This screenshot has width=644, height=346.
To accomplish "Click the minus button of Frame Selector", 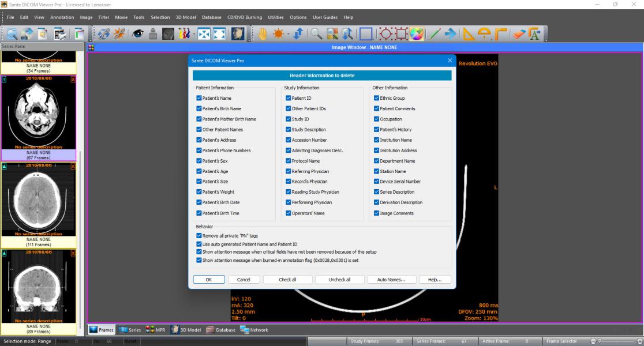I will coord(593,341).
